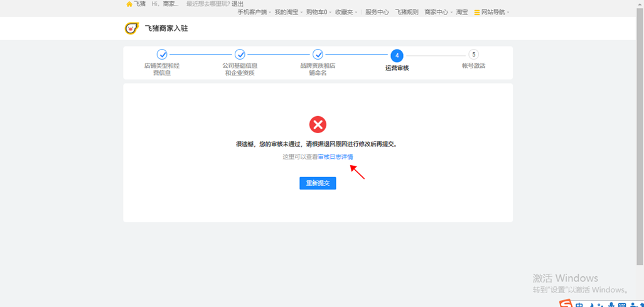This screenshot has width=644, height=307.
Task: Open the 审核日志详情 link
Action: 336,157
